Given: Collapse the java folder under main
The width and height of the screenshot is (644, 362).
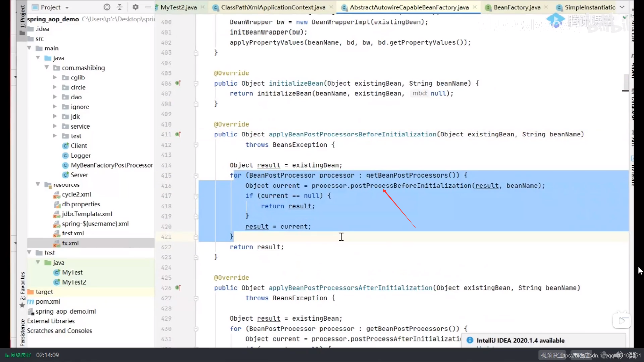Looking at the screenshot, I should [x=38, y=58].
